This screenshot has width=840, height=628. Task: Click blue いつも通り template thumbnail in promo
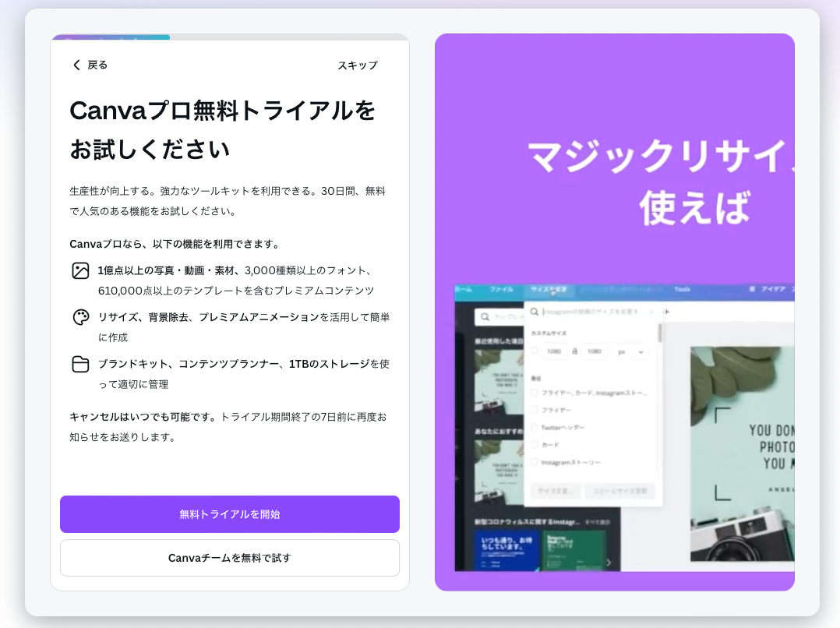click(506, 550)
